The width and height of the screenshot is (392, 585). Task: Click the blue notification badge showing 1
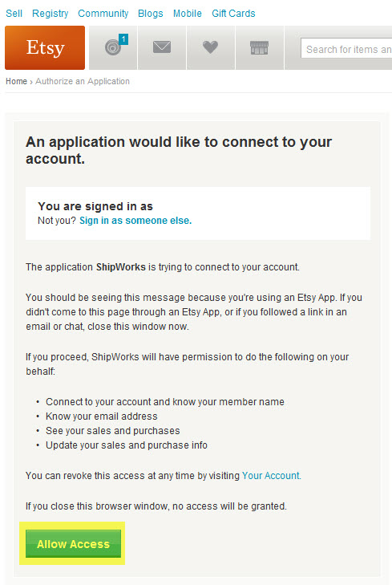pyautogui.click(x=123, y=39)
